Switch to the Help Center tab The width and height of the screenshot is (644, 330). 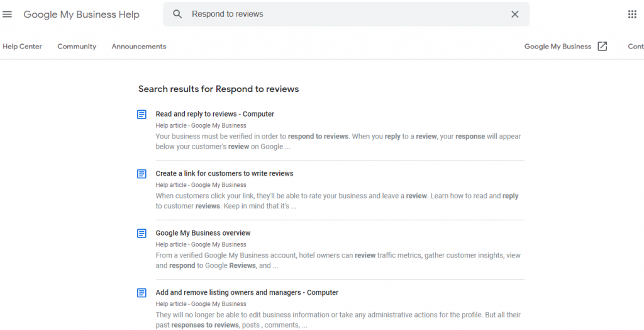click(x=22, y=47)
